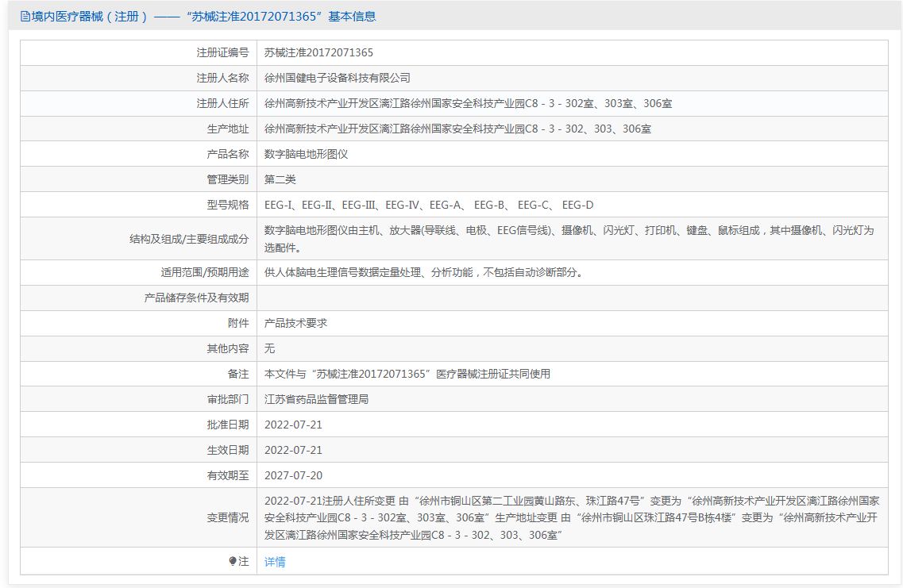Select the expiry date 2027-07-20
903x588 pixels.
pyautogui.click(x=293, y=475)
